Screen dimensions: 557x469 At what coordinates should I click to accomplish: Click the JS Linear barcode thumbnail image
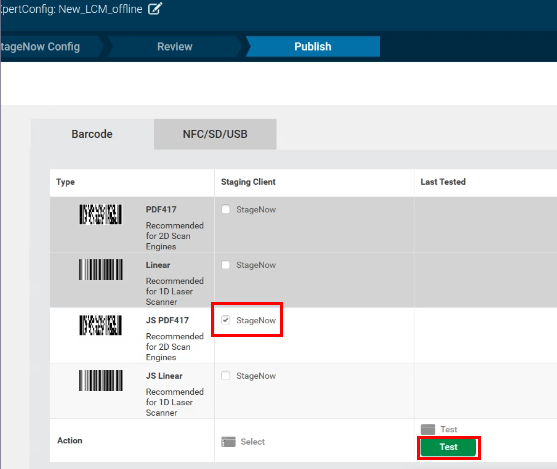(x=101, y=380)
